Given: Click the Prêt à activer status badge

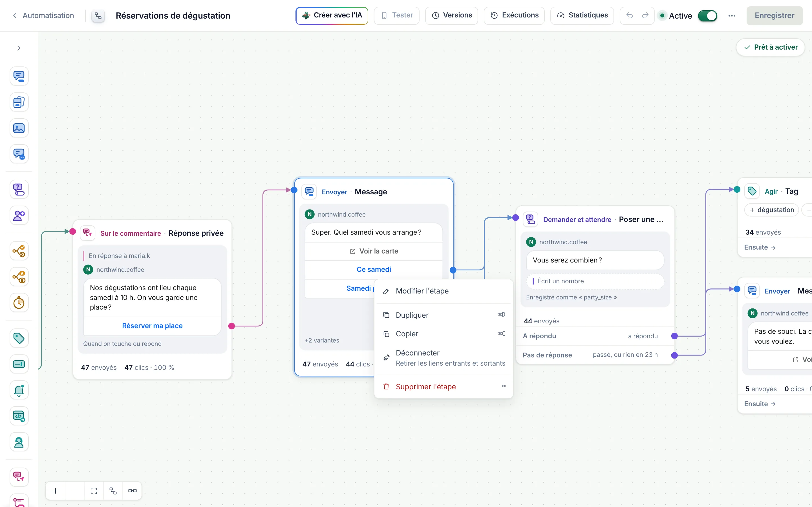Looking at the screenshot, I should click(x=770, y=47).
